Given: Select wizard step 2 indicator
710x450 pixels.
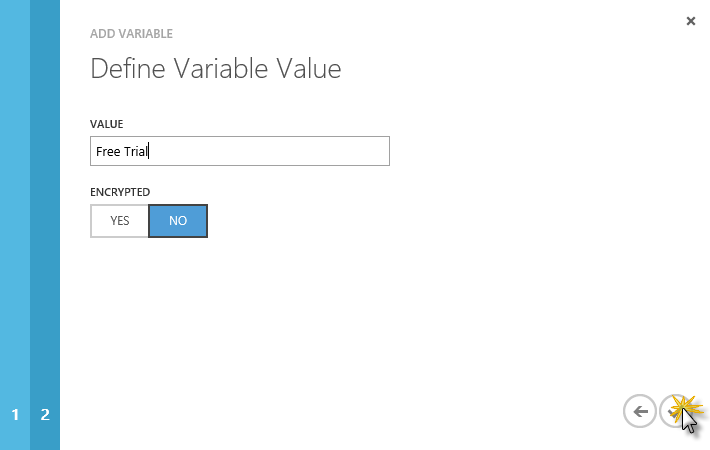Looking at the screenshot, I should click(45, 414).
